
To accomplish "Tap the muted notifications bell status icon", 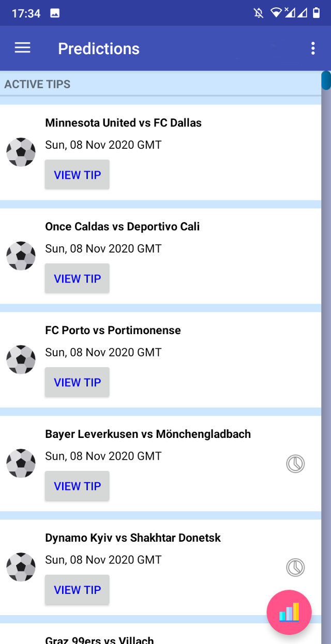I will pyautogui.click(x=259, y=13).
